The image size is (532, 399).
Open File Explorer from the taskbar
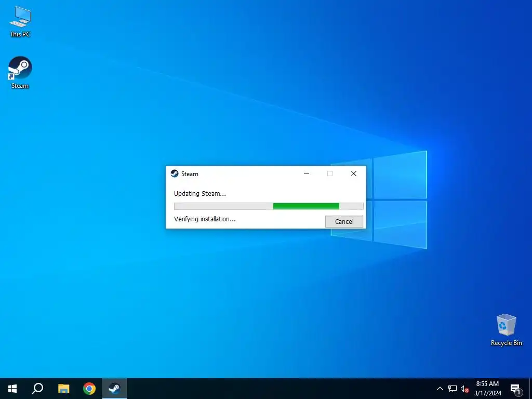point(63,389)
